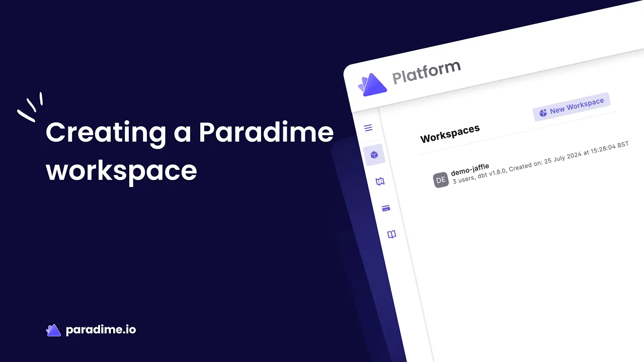Click the DE workspace avatar
This screenshot has height=362, width=644.
[x=441, y=179]
